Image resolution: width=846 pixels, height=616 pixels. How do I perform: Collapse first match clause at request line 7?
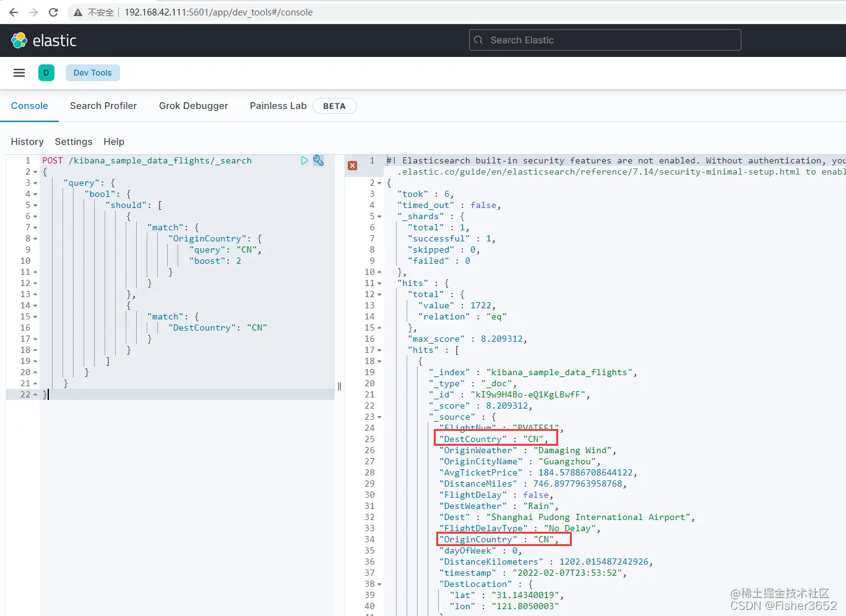35,228
